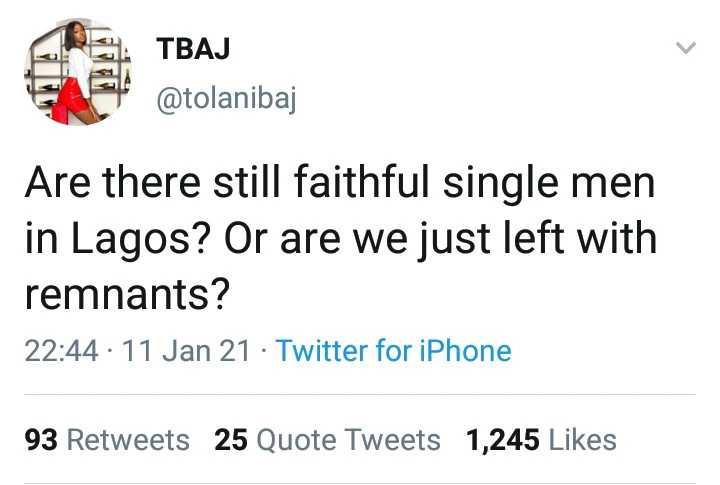This screenshot has height=485, width=720.
Task: Click the TBAJ display name
Action: 192,50
